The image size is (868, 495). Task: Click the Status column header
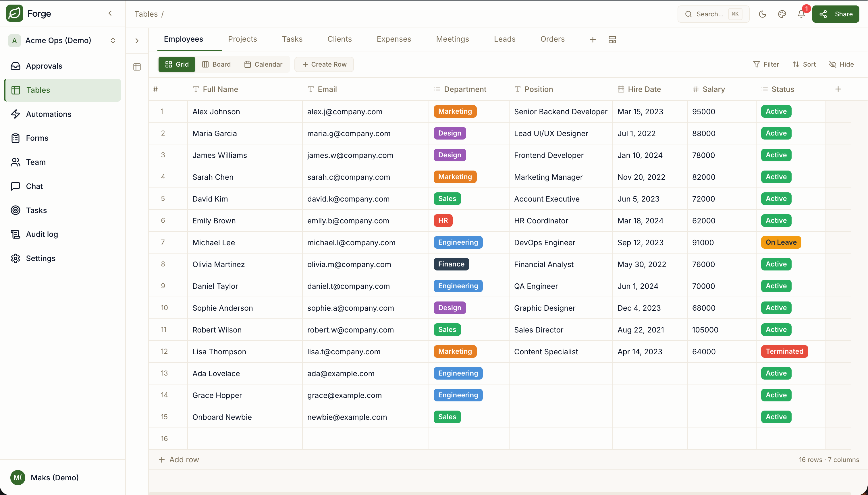coord(790,89)
